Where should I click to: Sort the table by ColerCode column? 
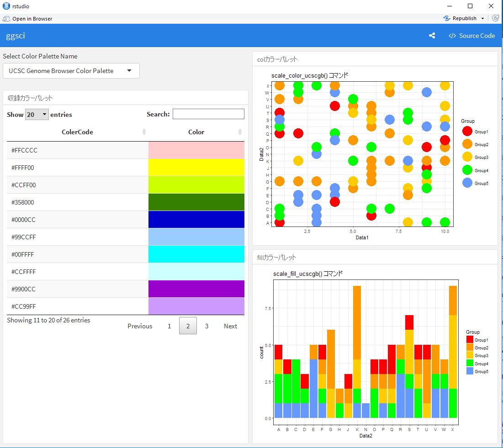click(77, 132)
